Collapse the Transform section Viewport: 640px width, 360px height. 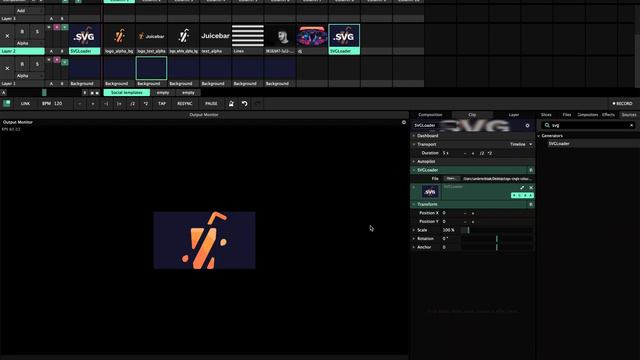click(x=414, y=204)
